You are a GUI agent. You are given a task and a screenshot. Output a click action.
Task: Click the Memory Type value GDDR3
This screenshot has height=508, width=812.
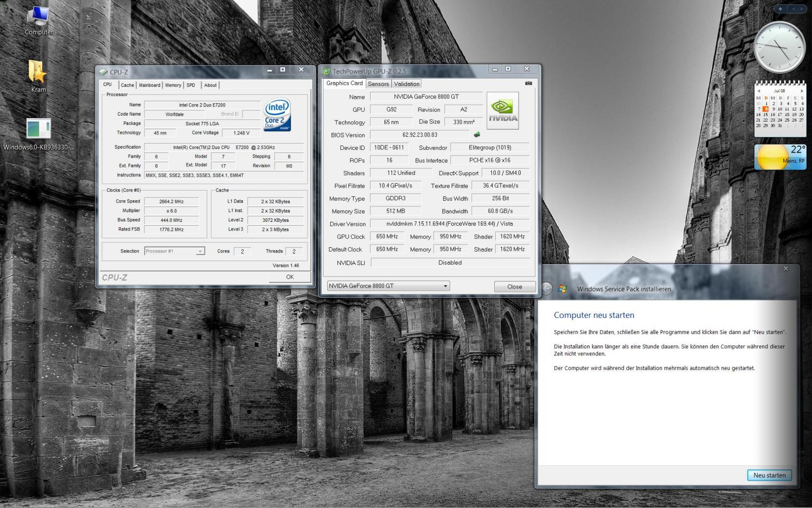[x=395, y=198]
